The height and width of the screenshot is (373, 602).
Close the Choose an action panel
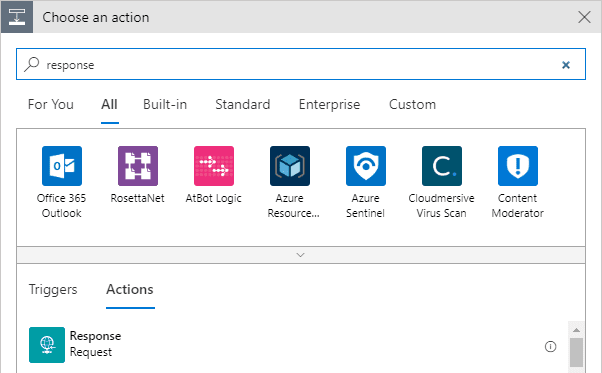click(584, 17)
